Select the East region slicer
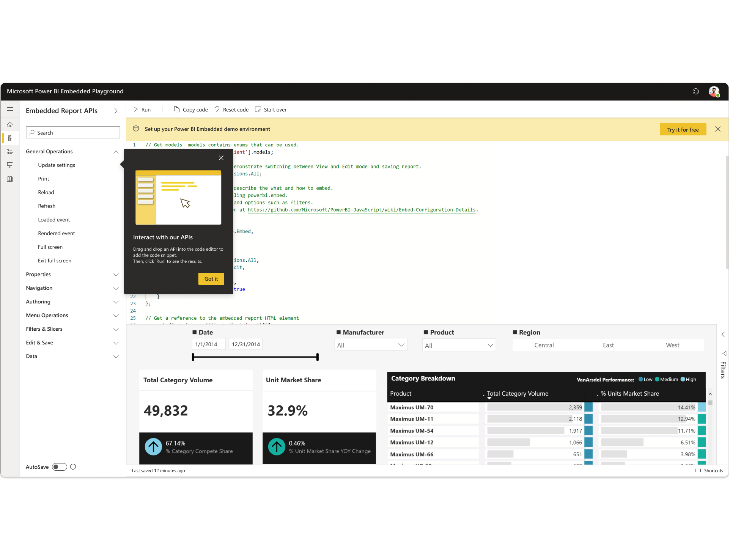The width and height of the screenshot is (729, 560). pyautogui.click(x=608, y=345)
